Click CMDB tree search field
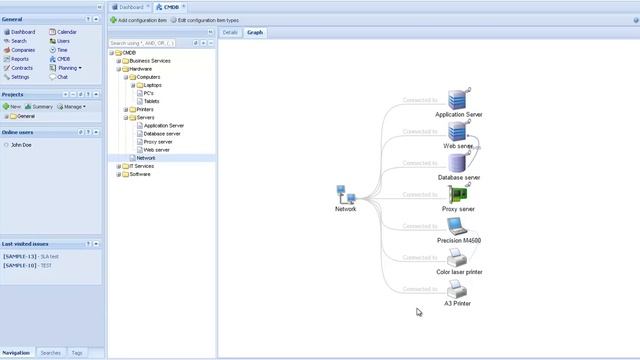This screenshot has width=640, height=360. pos(142,43)
